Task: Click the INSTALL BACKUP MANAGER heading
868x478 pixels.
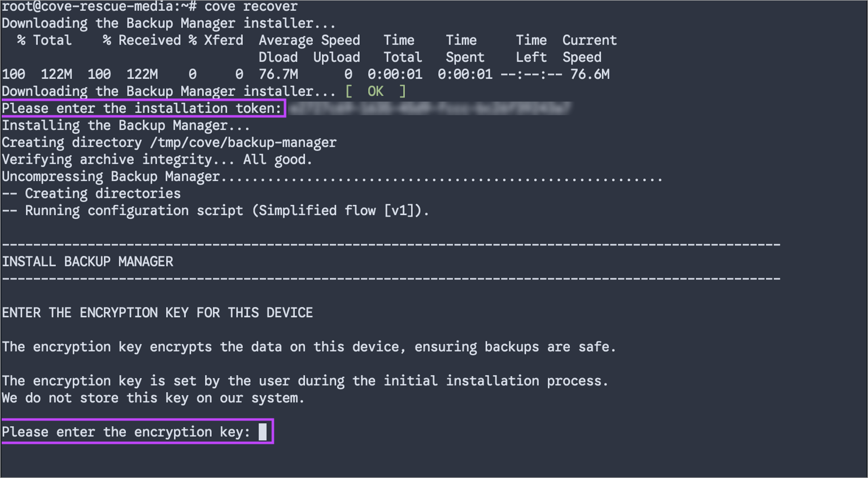Action: point(88,262)
